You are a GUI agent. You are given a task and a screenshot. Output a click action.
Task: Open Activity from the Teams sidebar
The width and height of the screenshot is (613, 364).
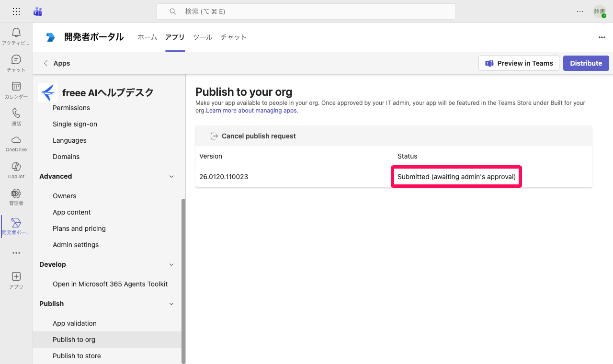(16, 36)
